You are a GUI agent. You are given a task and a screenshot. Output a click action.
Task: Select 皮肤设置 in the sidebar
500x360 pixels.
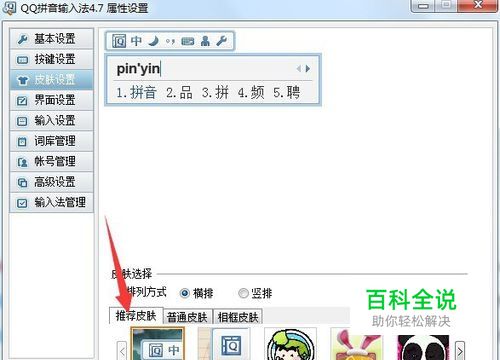[51, 80]
